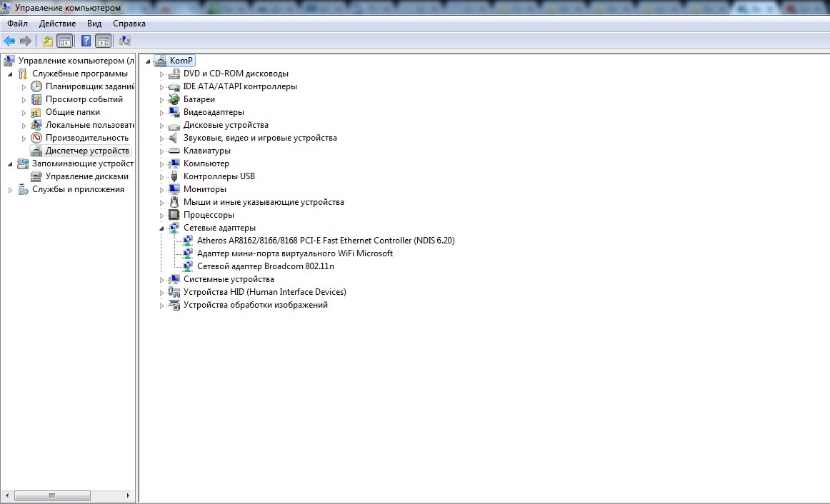Screen dimensions: 830x504
Task: Click the Устройства HID device icon
Action: (x=174, y=292)
